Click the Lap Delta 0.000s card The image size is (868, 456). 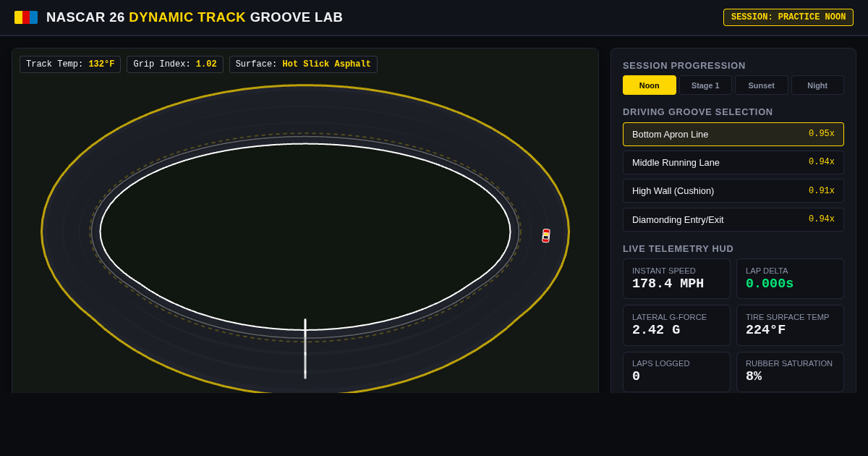pyautogui.click(x=790, y=279)
